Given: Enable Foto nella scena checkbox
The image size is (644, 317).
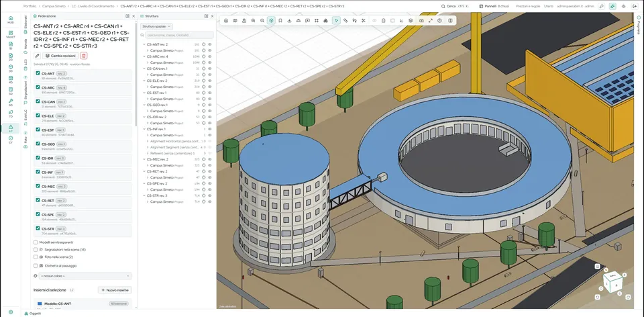Looking at the screenshot, I should point(36,257).
